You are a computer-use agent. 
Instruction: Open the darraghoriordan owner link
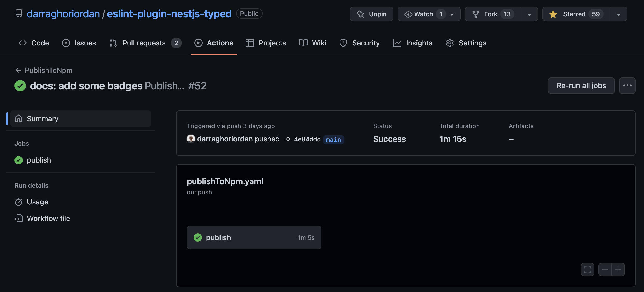63,14
